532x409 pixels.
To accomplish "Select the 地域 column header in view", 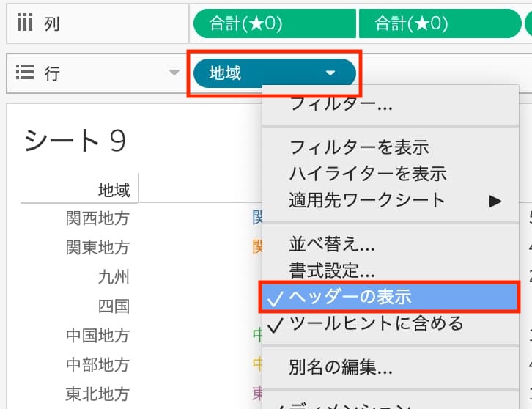I will (114, 191).
